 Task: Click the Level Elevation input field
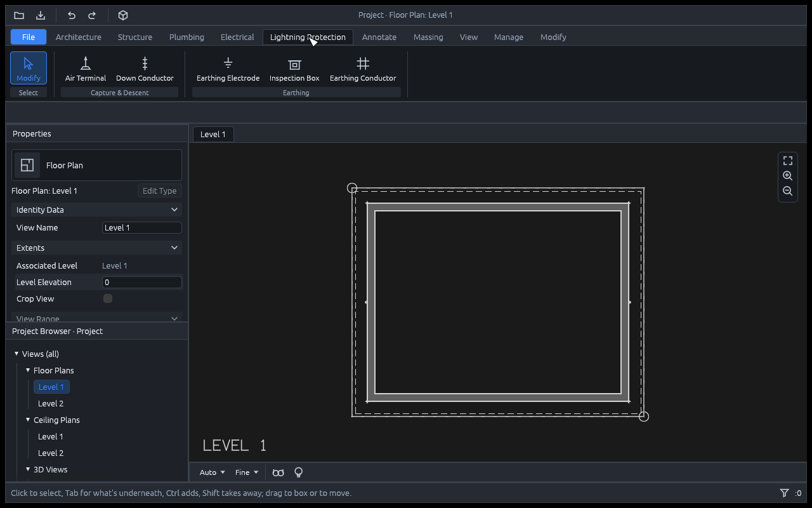coord(142,282)
